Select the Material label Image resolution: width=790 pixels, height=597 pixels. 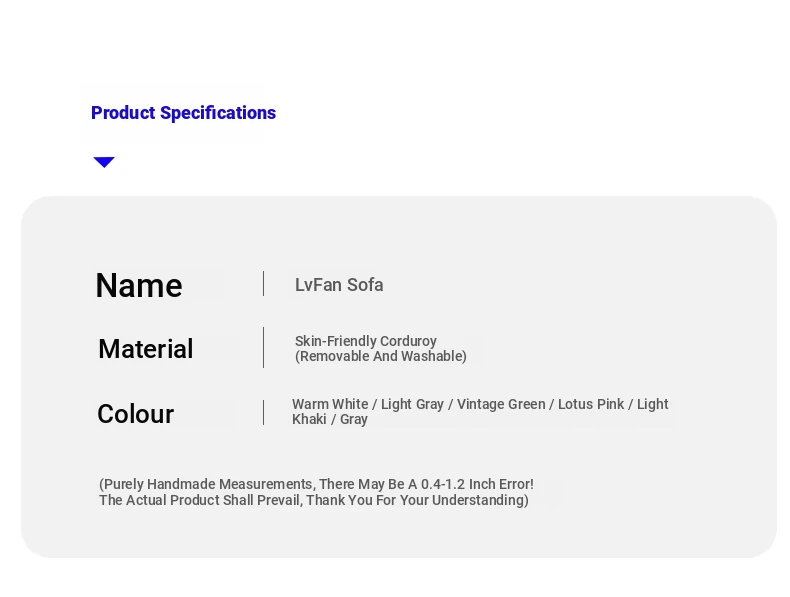coord(146,349)
